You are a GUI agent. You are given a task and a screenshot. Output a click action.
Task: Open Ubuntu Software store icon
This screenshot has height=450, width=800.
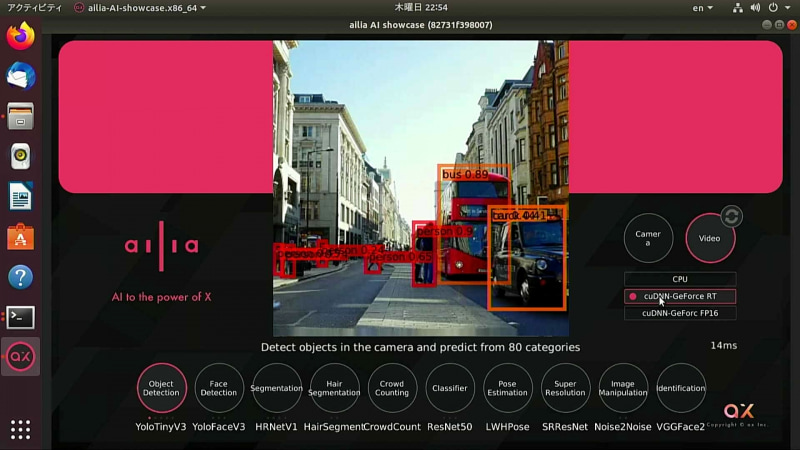coord(20,237)
